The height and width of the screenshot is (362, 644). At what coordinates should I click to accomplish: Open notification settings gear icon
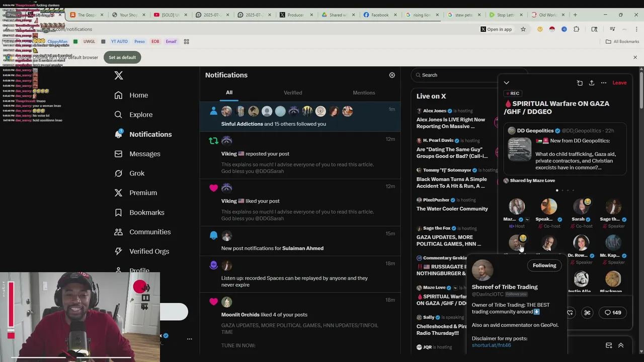pos(392,75)
